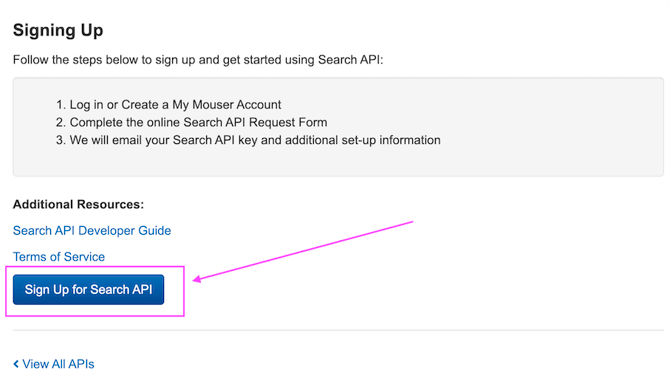Click the Sign Up for Search API button
Viewport: 670px width, 381px height.
[88, 290]
